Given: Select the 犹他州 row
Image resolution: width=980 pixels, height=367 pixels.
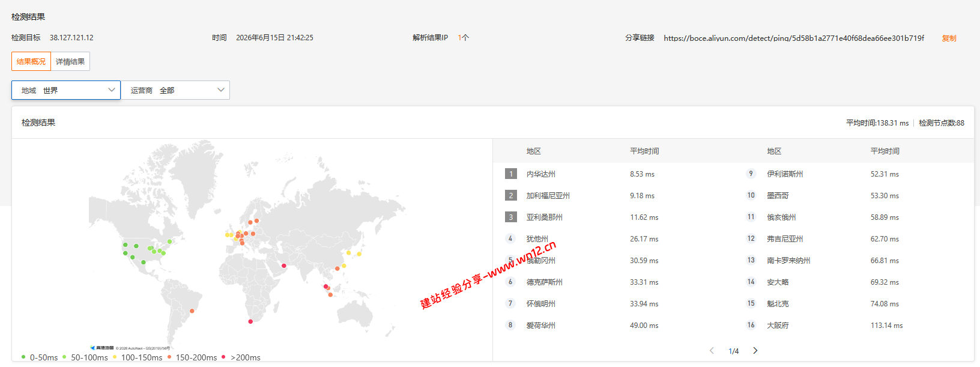Looking at the screenshot, I should 614,238.
